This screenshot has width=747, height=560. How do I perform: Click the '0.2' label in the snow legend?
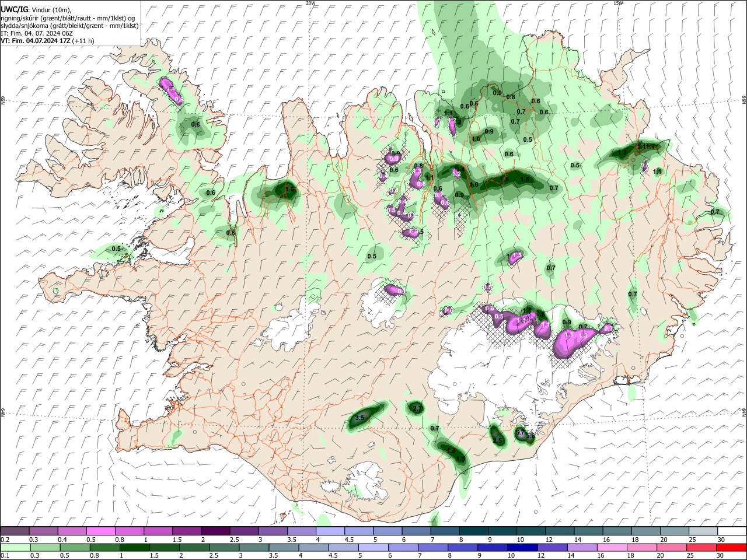tap(5, 540)
